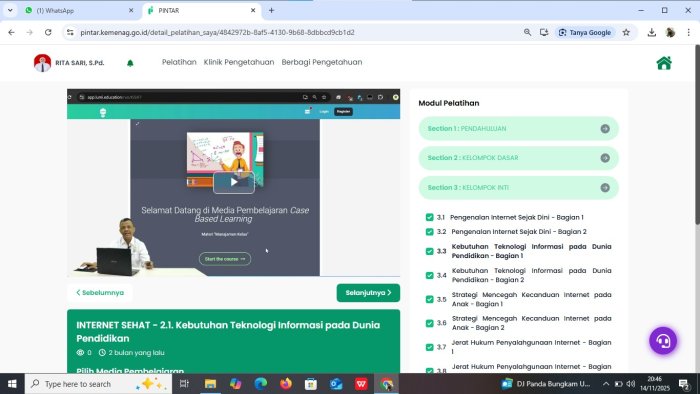Click Rita Sari profile avatar
This screenshot has height=394, width=700.
[x=42, y=63]
